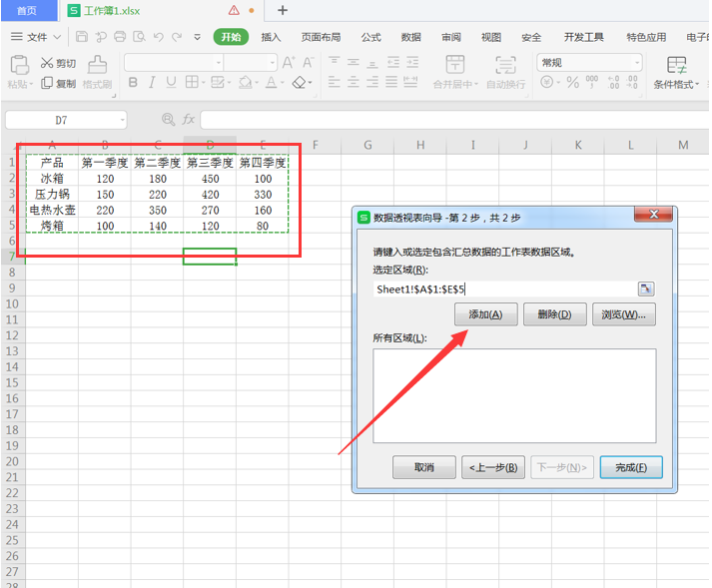Image resolution: width=712 pixels, height=588 pixels.
Task: Switch to the 首页 home tab
Action: click(x=27, y=10)
